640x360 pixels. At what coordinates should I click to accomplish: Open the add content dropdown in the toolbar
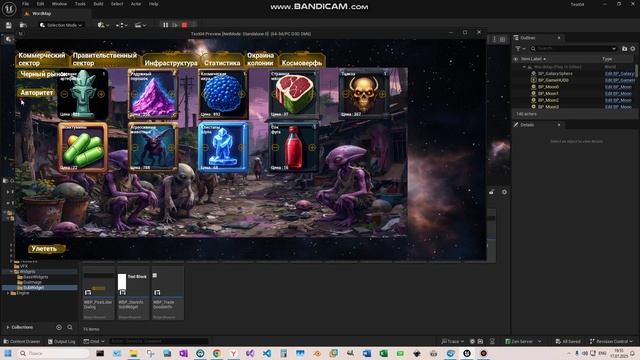point(103,25)
